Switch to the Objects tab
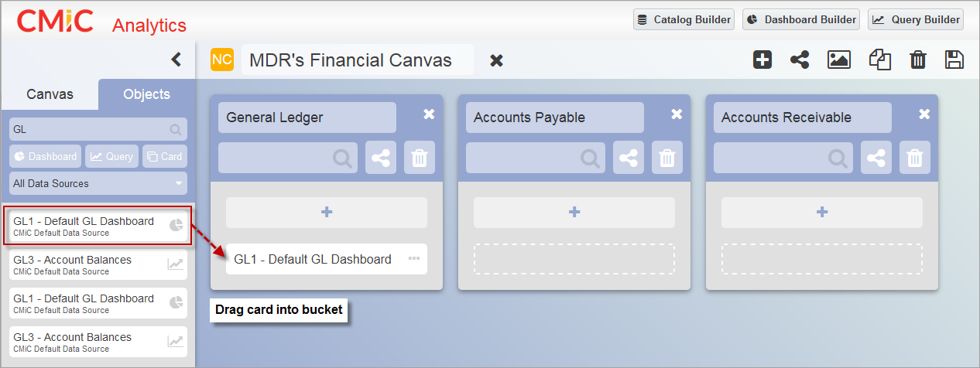This screenshot has width=980, height=368. (x=147, y=94)
